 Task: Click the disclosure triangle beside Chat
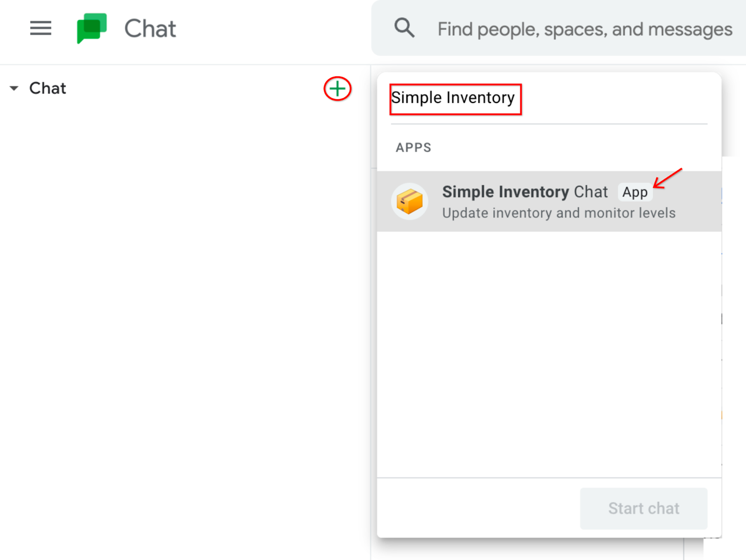[x=14, y=88]
